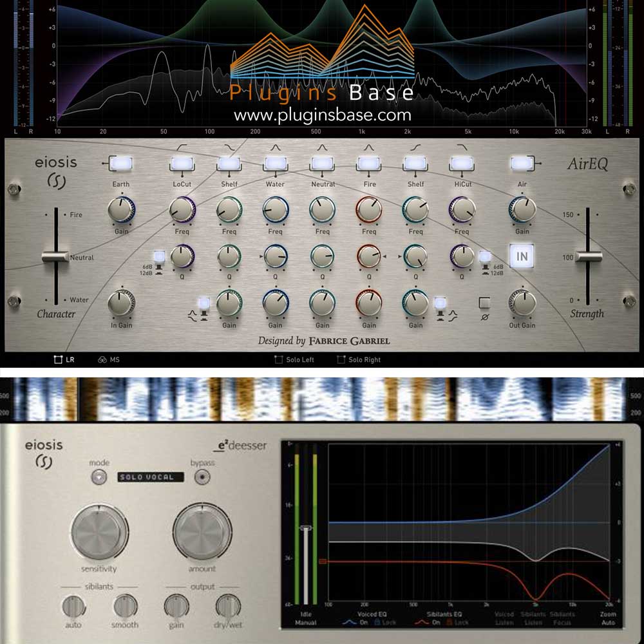
Task: Click the Neutral Gain knob
Action: [323, 303]
